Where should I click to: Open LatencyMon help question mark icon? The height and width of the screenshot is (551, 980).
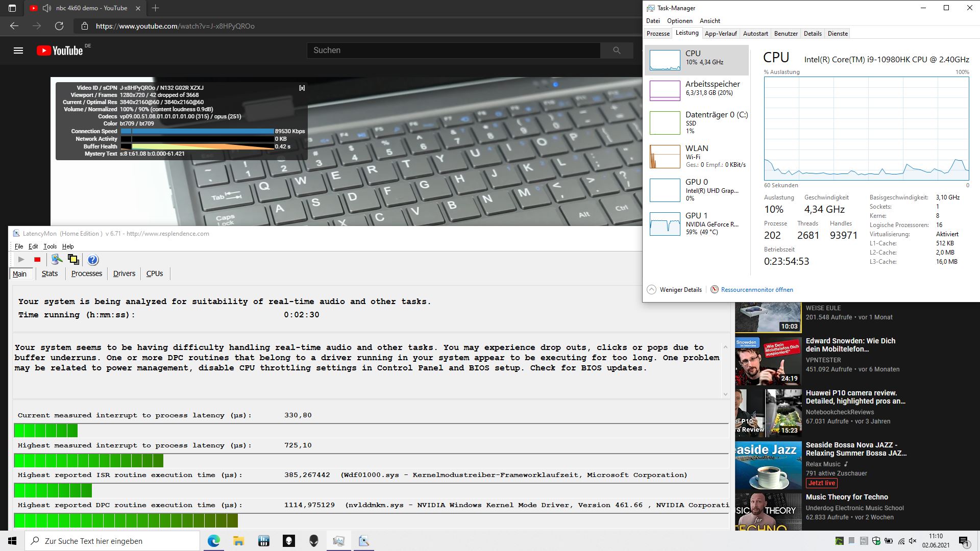coord(92,260)
